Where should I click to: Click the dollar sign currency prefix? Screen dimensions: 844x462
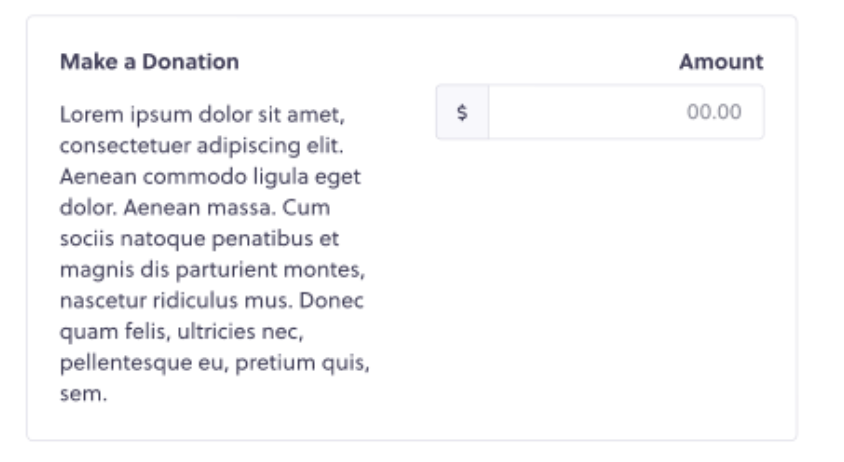[462, 112]
